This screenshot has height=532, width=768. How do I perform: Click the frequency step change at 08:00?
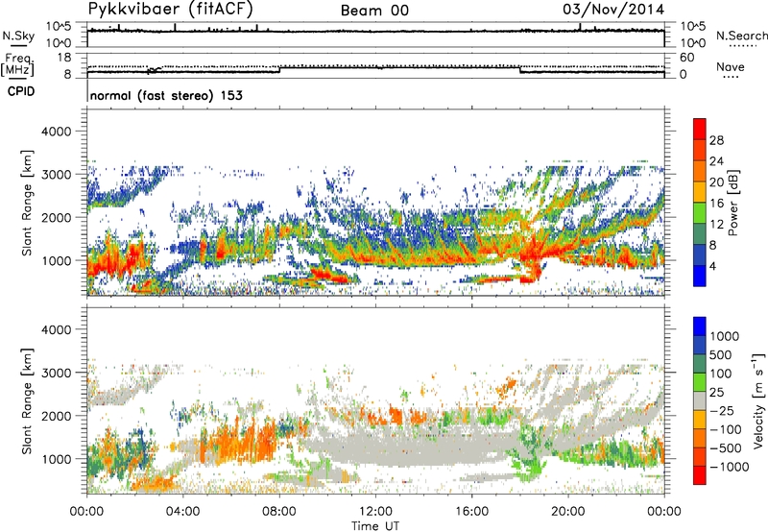pyautogui.click(x=279, y=69)
